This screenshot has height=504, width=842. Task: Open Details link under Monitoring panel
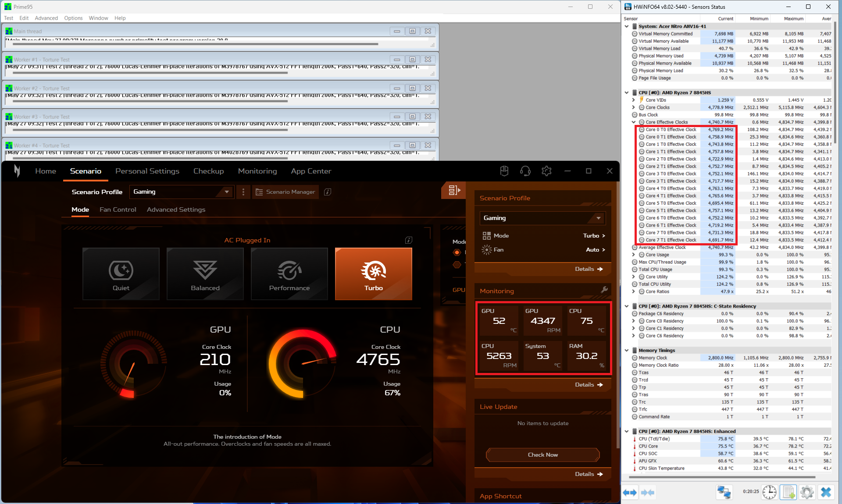(x=589, y=385)
